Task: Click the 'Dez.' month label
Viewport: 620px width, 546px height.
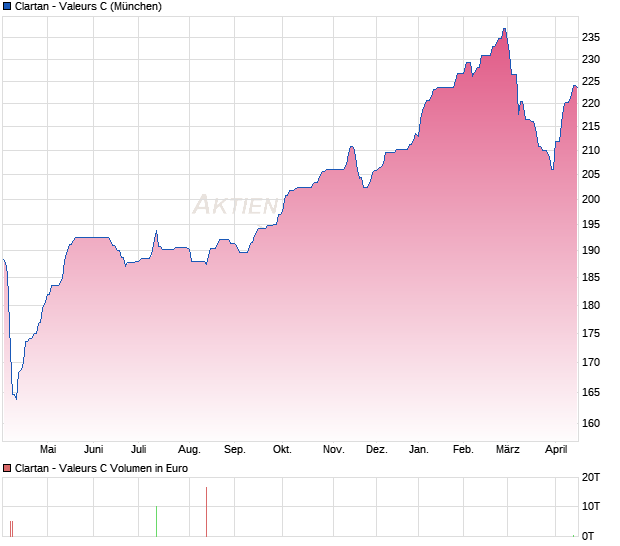Action: tap(377, 450)
